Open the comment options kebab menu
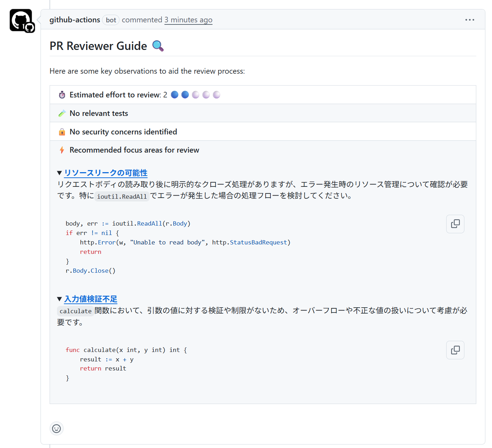Screen dimensions: 492x448 click(x=470, y=20)
